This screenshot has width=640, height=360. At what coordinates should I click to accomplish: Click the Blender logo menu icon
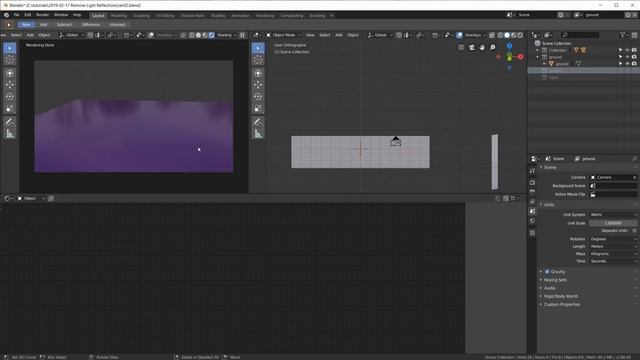coord(6,15)
